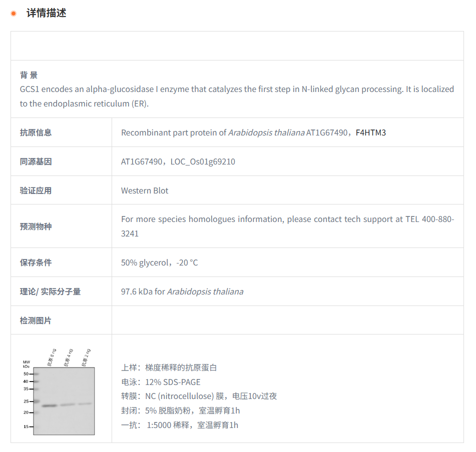The height and width of the screenshot is (452, 476).
Task: Click the F4HTM3 accession text
Action: [x=370, y=132]
